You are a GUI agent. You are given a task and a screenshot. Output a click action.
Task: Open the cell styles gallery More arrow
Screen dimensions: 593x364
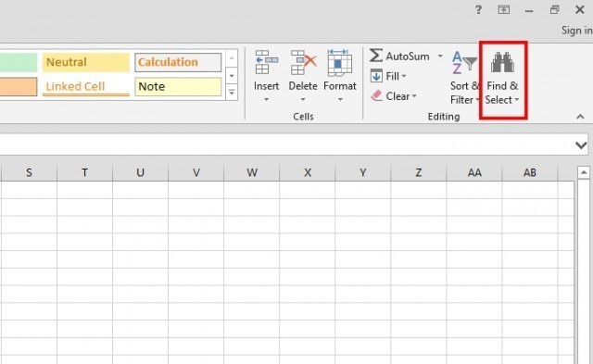tap(232, 92)
